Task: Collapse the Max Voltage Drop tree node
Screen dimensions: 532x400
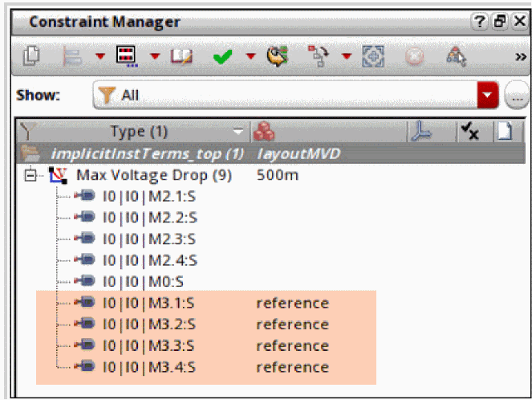Action: pyautogui.click(x=31, y=175)
